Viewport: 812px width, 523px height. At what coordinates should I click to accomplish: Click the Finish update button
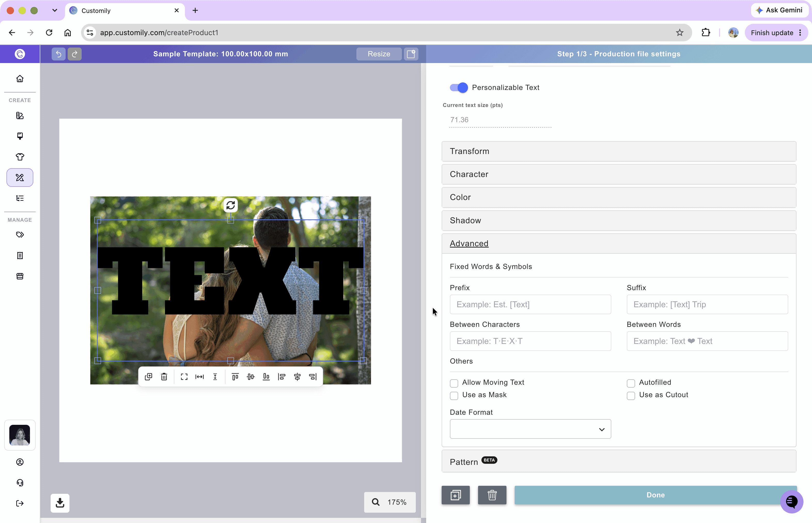776,33
